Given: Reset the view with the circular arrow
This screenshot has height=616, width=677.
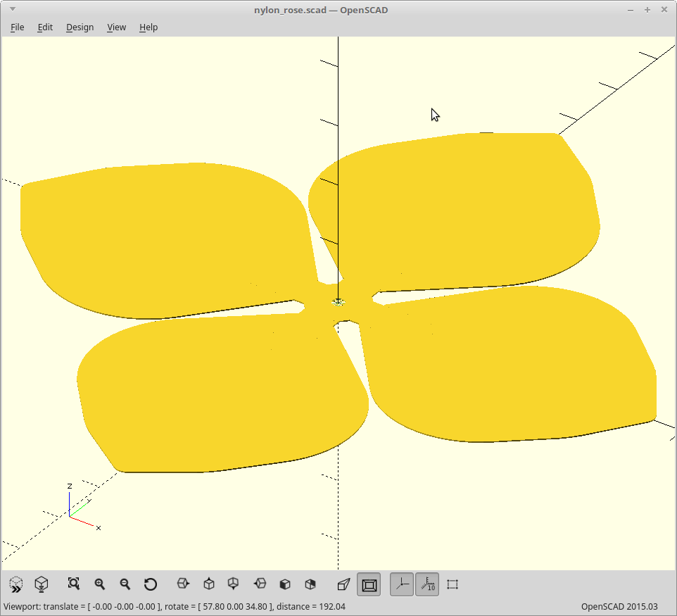Looking at the screenshot, I should 151,584.
